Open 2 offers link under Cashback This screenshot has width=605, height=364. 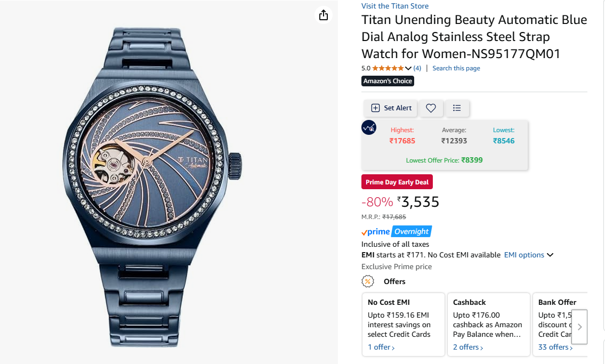click(x=468, y=347)
